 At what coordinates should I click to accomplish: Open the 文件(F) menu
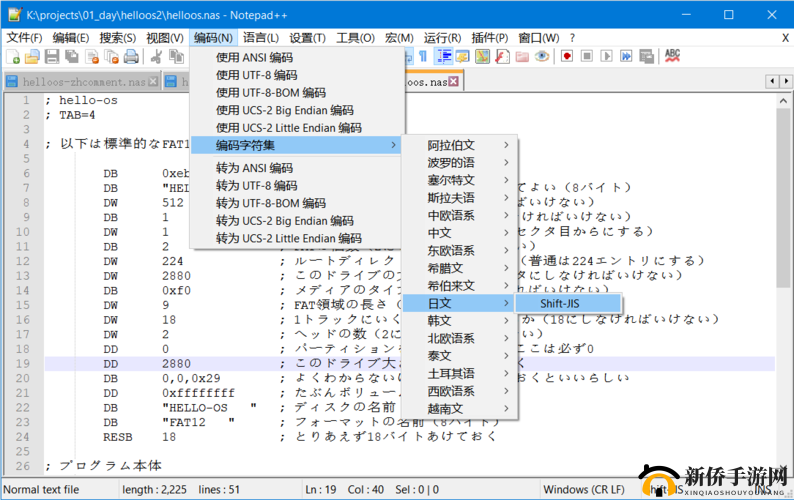pos(24,38)
